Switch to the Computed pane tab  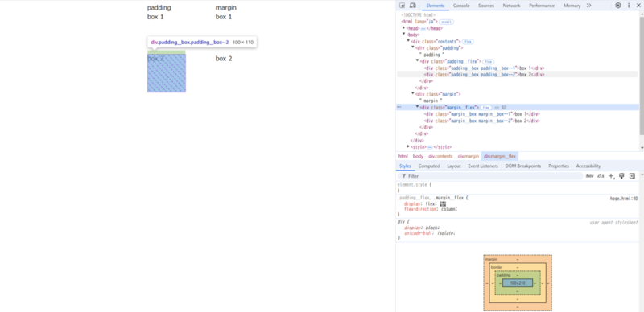[x=429, y=166]
